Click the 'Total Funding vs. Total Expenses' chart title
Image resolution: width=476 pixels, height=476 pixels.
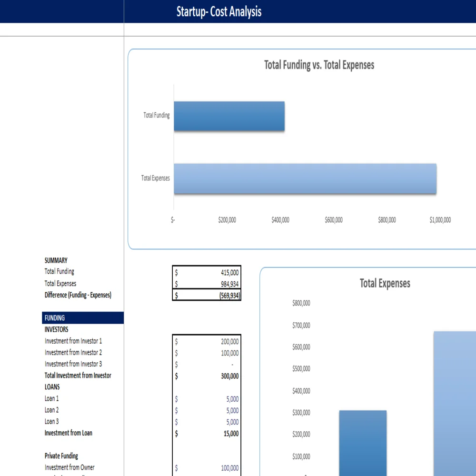coord(319,65)
